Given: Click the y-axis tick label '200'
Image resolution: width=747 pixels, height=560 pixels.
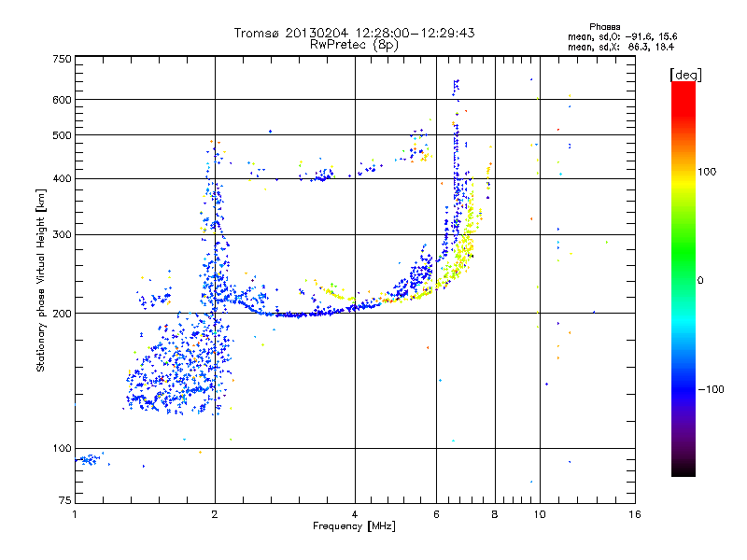Looking at the screenshot, I should (x=62, y=314).
